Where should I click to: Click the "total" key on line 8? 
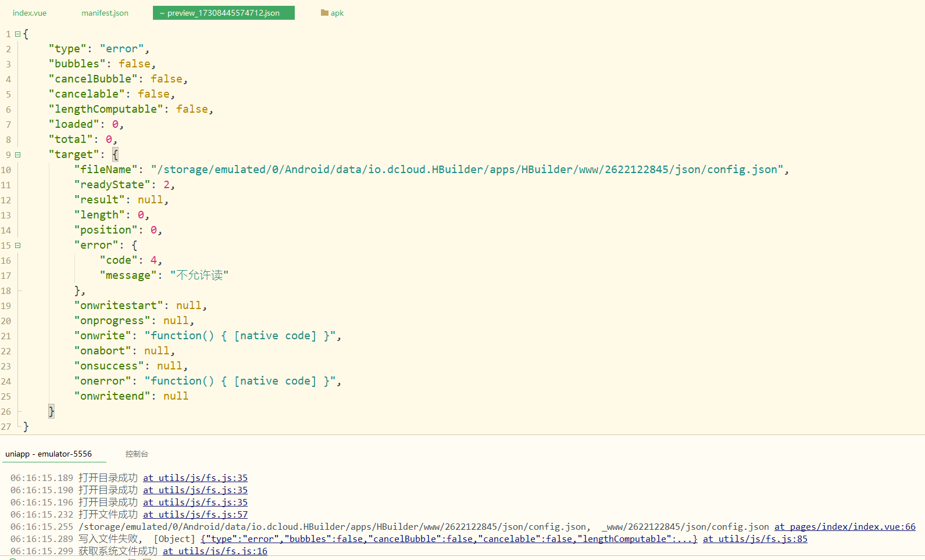pyautogui.click(x=70, y=139)
